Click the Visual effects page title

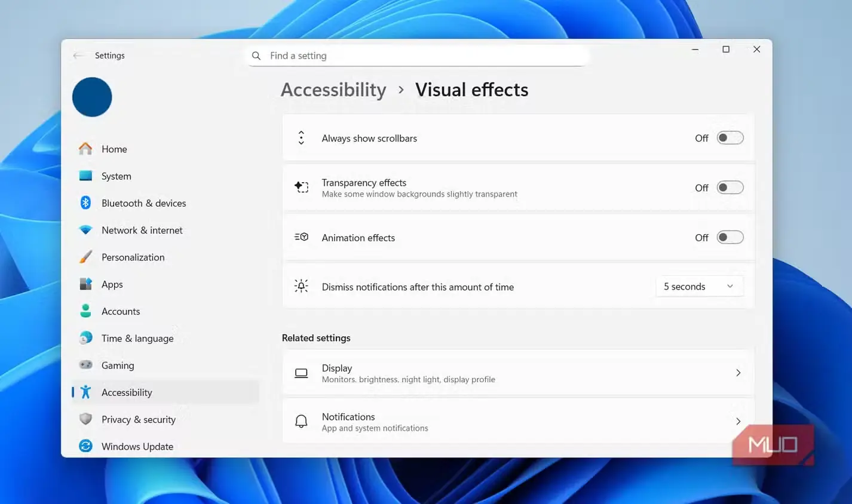(471, 90)
